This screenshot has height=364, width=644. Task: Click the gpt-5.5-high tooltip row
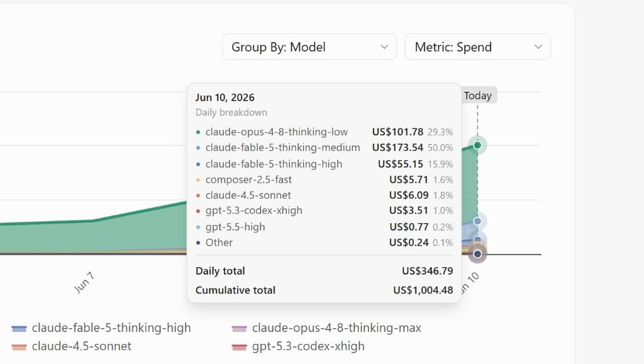pyautogui.click(x=324, y=227)
